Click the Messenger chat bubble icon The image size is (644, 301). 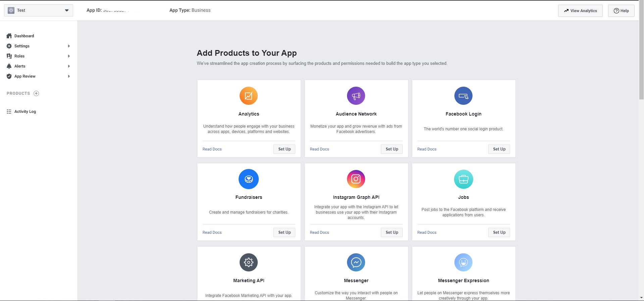tap(356, 262)
